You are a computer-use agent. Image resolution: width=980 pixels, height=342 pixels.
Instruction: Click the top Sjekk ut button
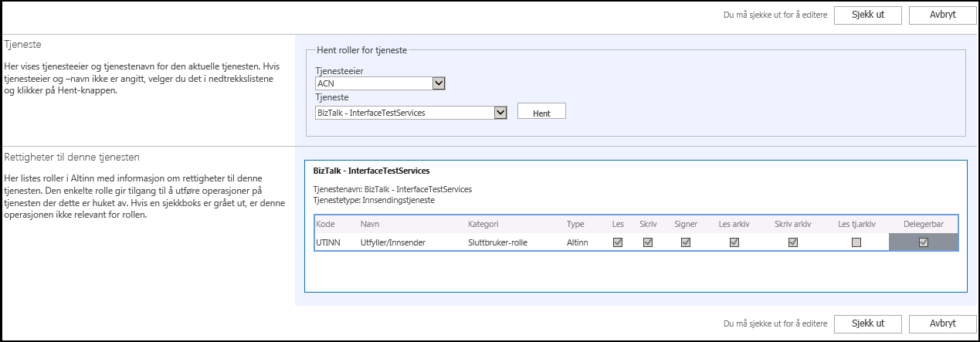tap(868, 15)
